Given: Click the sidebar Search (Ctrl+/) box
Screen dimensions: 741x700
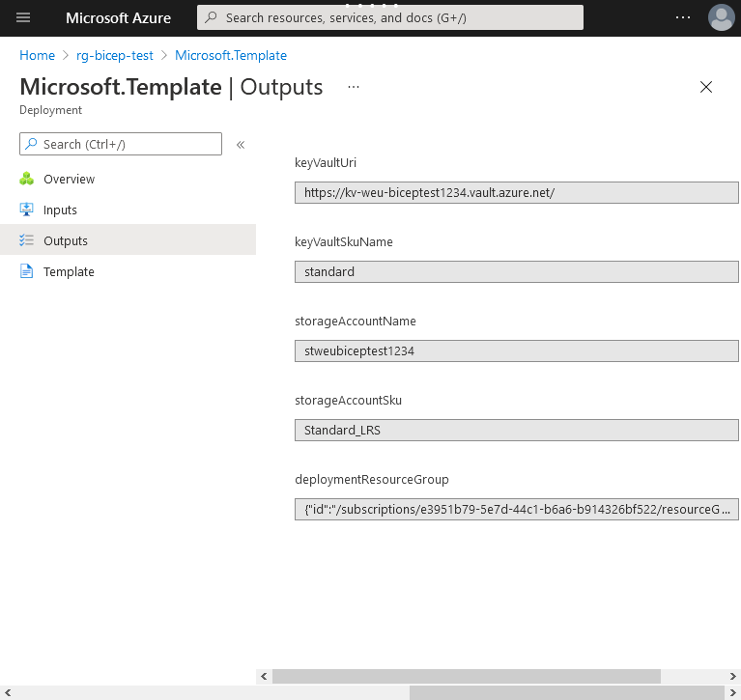Looking at the screenshot, I should pos(121,144).
